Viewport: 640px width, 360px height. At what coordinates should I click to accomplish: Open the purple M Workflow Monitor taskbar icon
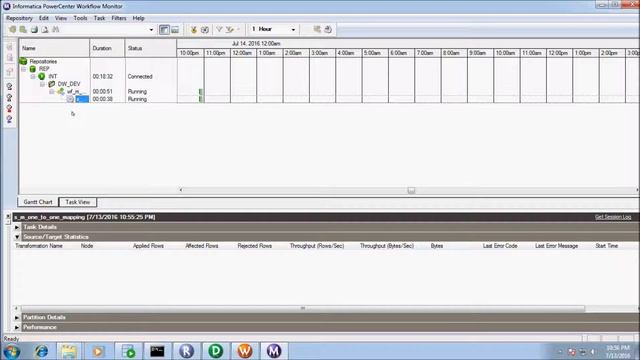pyautogui.click(x=273, y=351)
